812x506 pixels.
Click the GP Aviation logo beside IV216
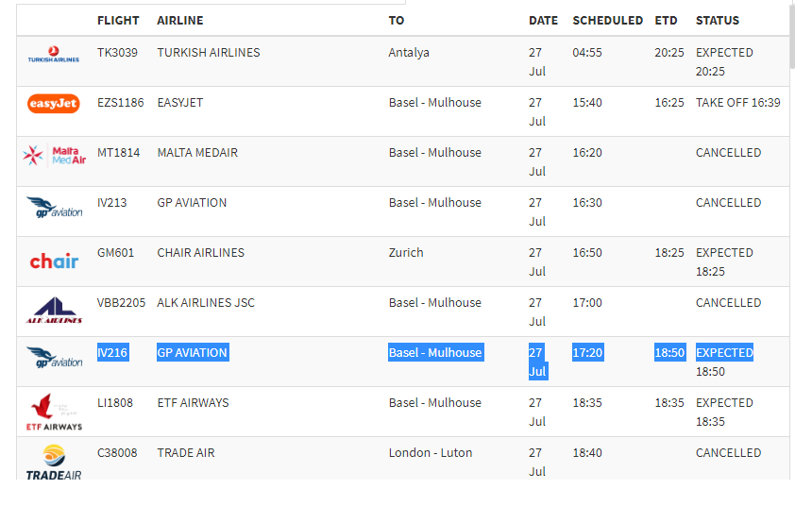pyautogui.click(x=54, y=358)
